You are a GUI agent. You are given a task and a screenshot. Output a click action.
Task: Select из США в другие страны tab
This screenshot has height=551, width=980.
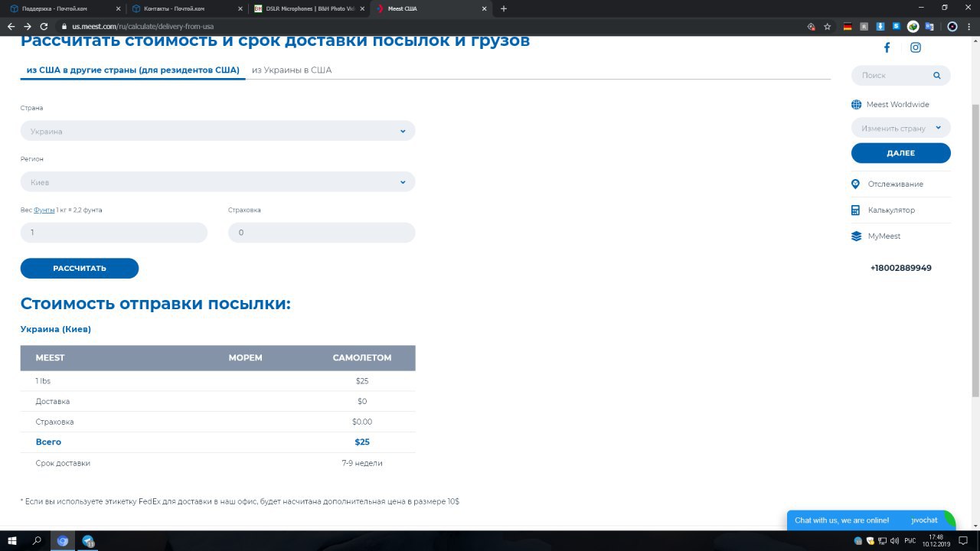133,70
